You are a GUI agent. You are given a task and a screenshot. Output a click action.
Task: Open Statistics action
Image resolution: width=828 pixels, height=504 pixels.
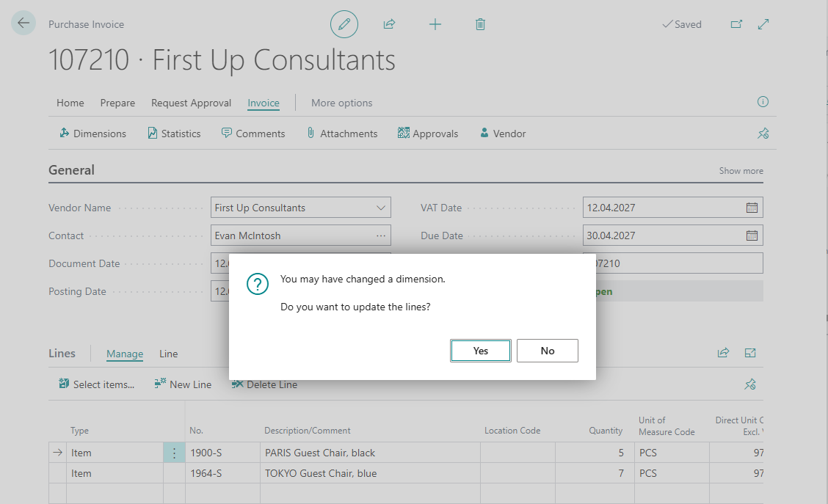pyautogui.click(x=174, y=134)
